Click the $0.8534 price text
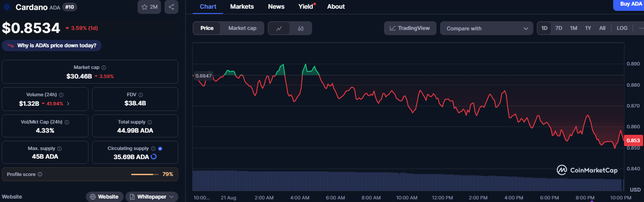The width and height of the screenshot is (644, 202). click(31, 28)
